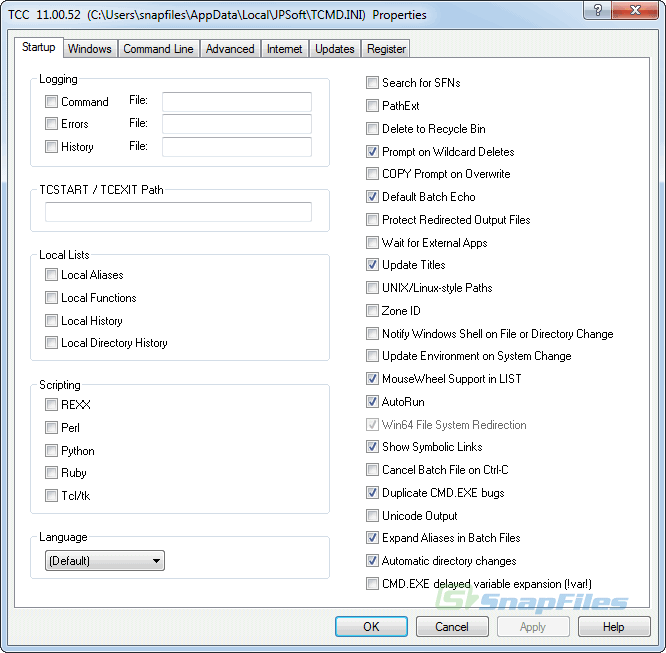Uncheck the AutoRun option
The width and height of the screenshot is (666, 653).
pyautogui.click(x=372, y=401)
